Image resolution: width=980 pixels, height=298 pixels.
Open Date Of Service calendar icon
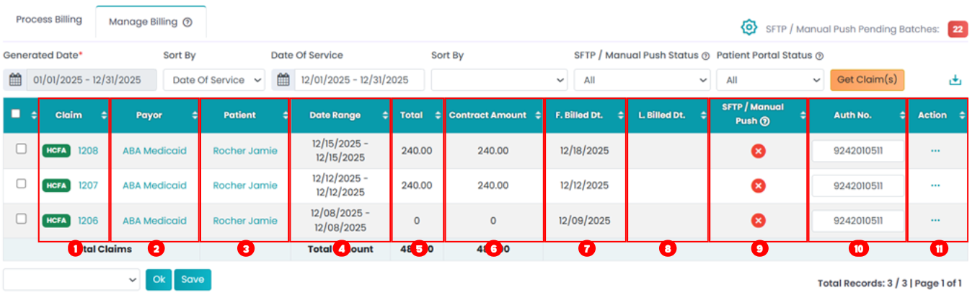[283, 80]
